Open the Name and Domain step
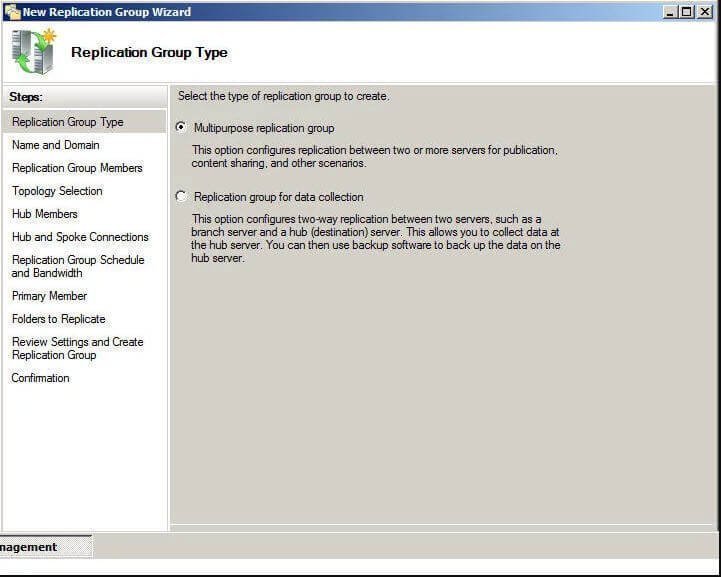The height and width of the screenshot is (577, 721). (x=56, y=145)
